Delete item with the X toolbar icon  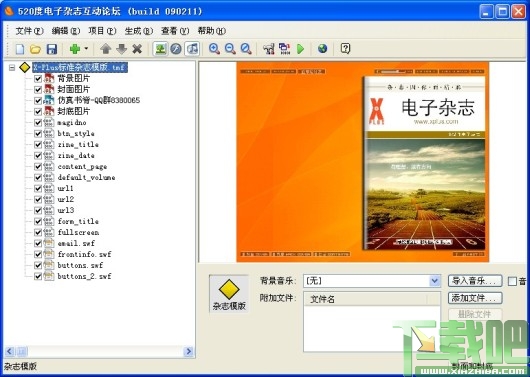coord(137,49)
